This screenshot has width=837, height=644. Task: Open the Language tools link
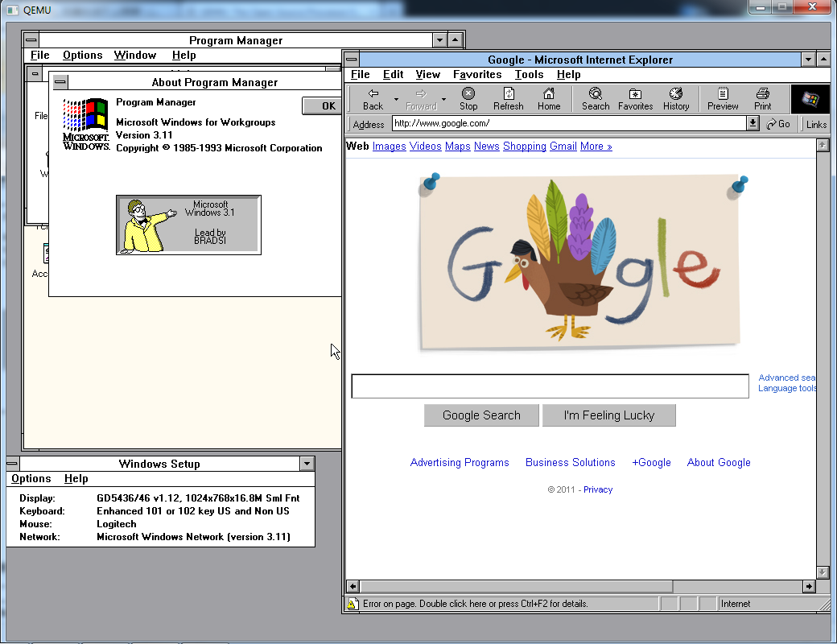787,388
